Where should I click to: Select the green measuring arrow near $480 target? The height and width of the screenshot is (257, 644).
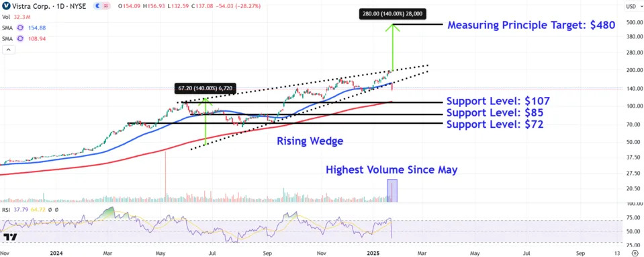click(393, 47)
